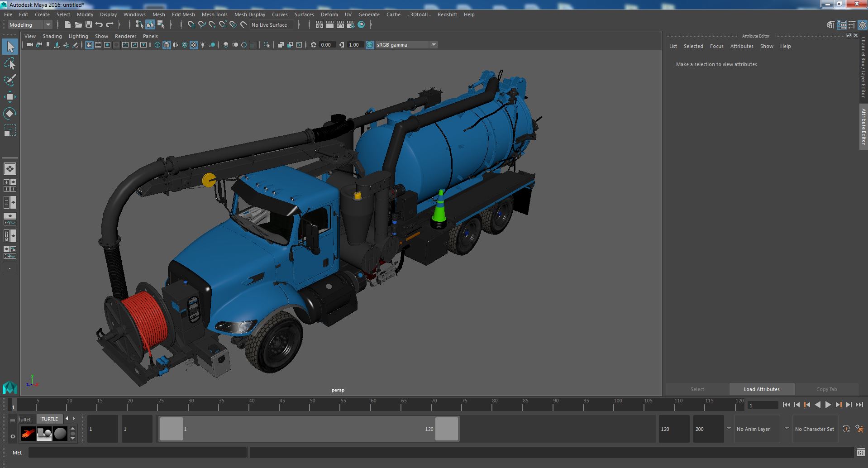Play animation backwards

tap(817, 405)
